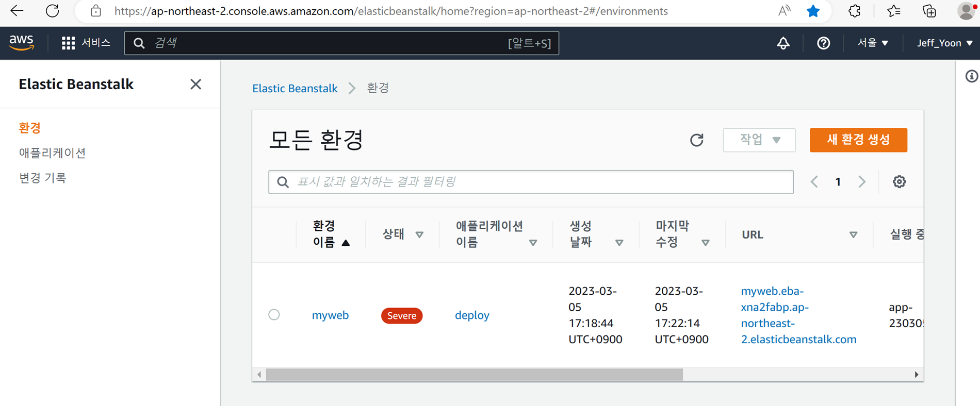Screen dimensions: 980x406
Task: Select the myweb environment radio button
Action: (x=274, y=314)
